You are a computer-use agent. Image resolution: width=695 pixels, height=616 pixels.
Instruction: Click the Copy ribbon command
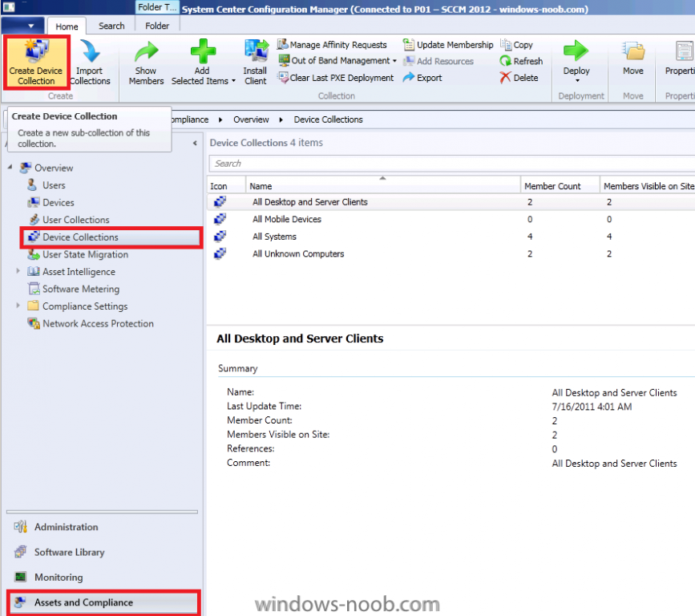pyautogui.click(x=516, y=45)
